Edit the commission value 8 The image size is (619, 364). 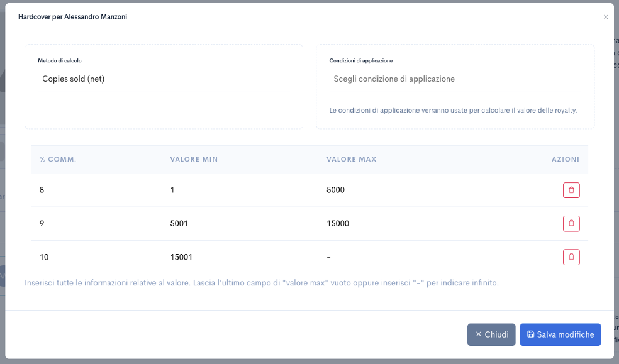42,190
